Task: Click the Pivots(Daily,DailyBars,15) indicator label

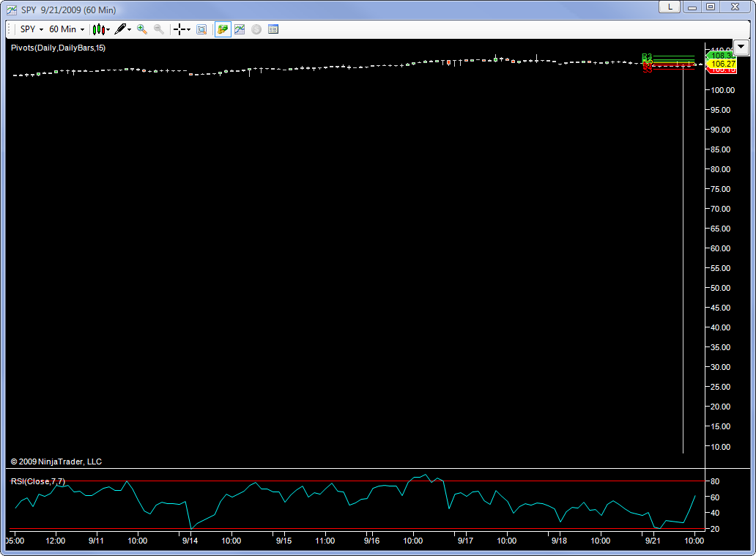Action: tap(59, 48)
